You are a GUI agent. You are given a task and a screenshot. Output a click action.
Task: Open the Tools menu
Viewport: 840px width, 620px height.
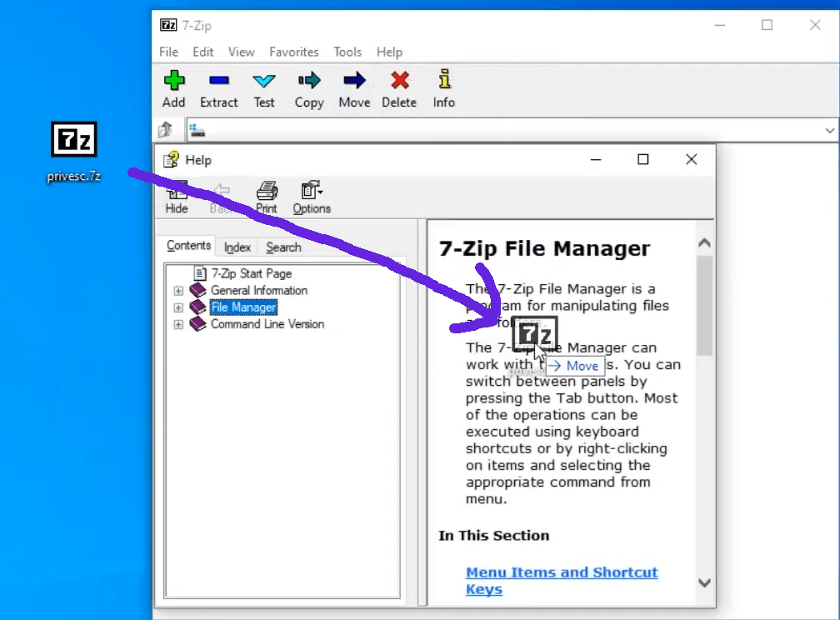(347, 52)
